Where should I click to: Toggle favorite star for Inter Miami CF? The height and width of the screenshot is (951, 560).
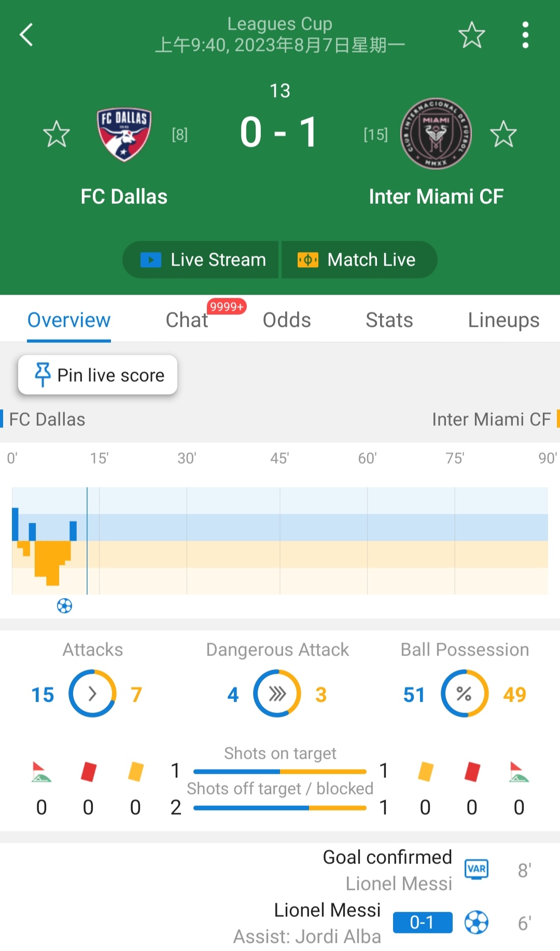503,134
